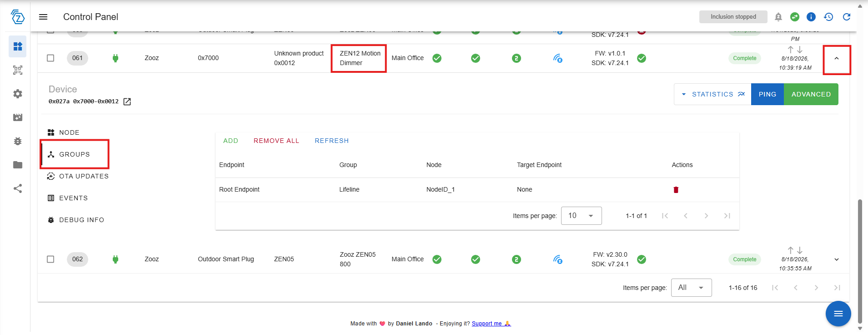Image resolution: width=868 pixels, height=335 pixels.
Task: Click the ADVANCED button
Action: point(811,94)
